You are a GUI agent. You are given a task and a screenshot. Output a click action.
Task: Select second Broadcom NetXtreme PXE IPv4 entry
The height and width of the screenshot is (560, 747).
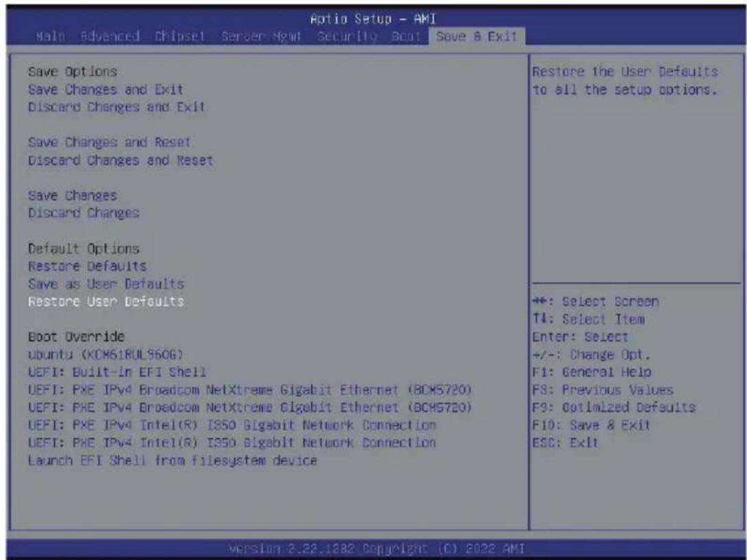[x=249, y=407]
